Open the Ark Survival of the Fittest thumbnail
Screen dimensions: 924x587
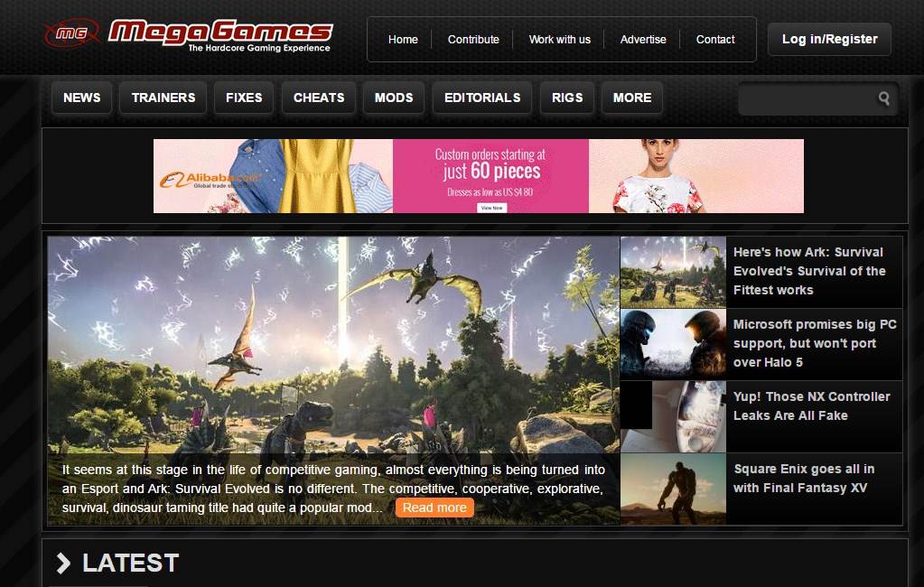pos(673,273)
